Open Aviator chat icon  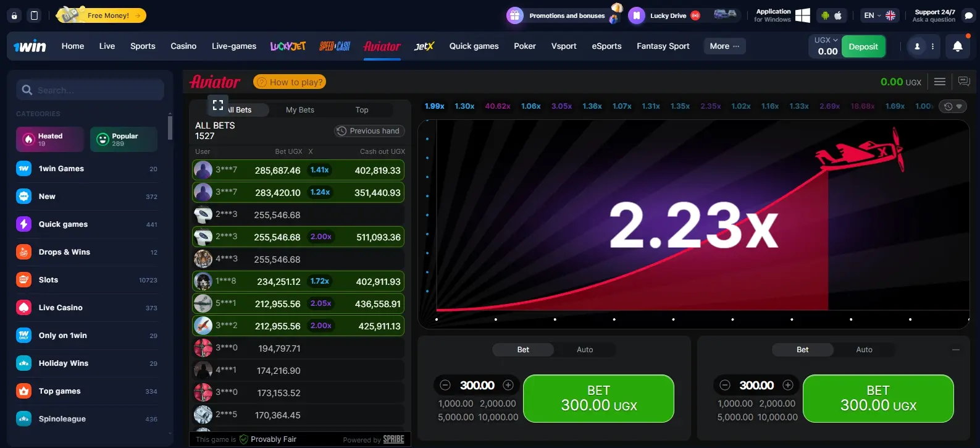click(x=964, y=82)
